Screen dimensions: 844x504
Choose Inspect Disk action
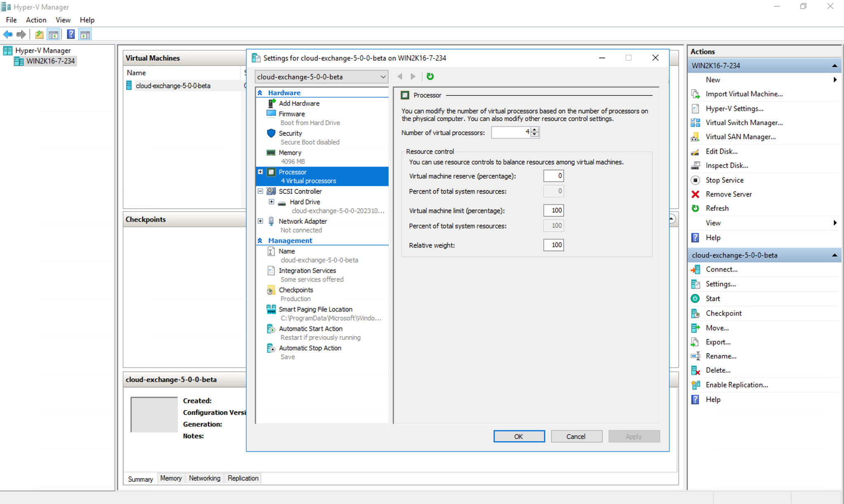727,165
